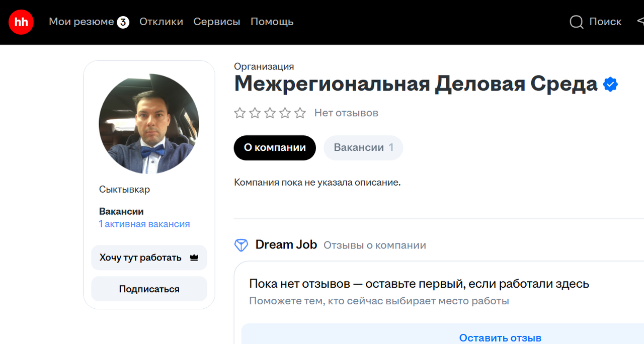644x344 pixels.
Task: Click the second rating star
Action: tap(255, 113)
